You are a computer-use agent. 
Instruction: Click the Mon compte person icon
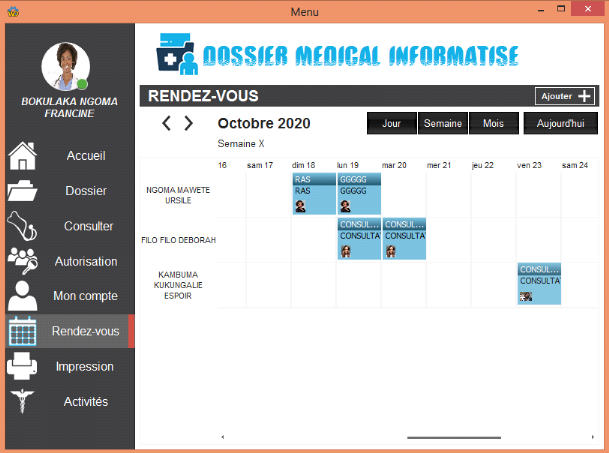click(22, 296)
